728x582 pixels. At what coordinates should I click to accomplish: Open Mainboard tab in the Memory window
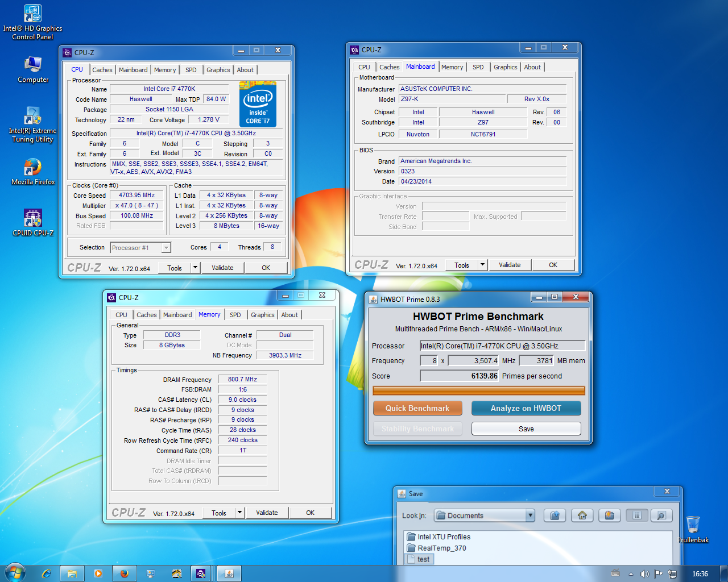177,315
